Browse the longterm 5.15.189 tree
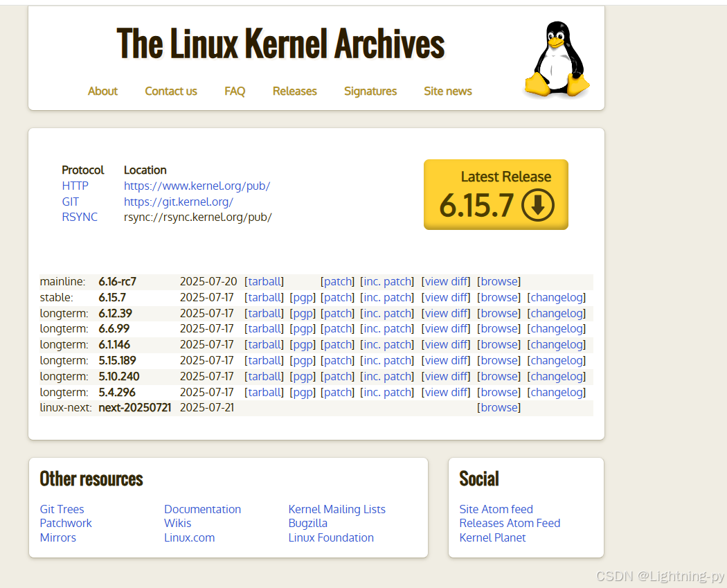Screen dimensions: 727x588 tap(499, 360)
